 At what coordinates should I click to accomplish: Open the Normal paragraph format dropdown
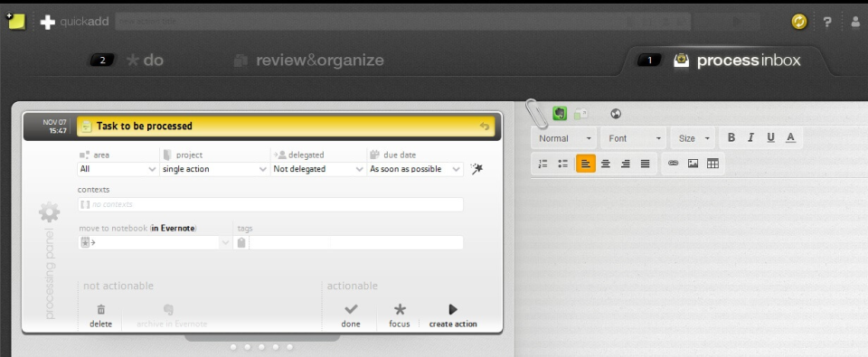coord(564,138)
